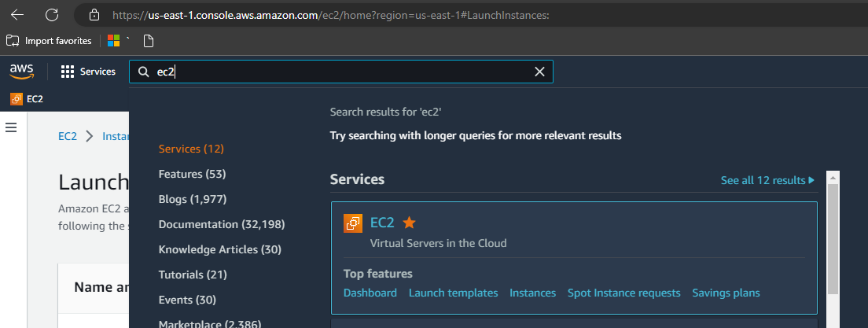The height and width of the screenshot is (328, 868).
Task: Open the Import favorites bookmark
Action: click(49, 41)
